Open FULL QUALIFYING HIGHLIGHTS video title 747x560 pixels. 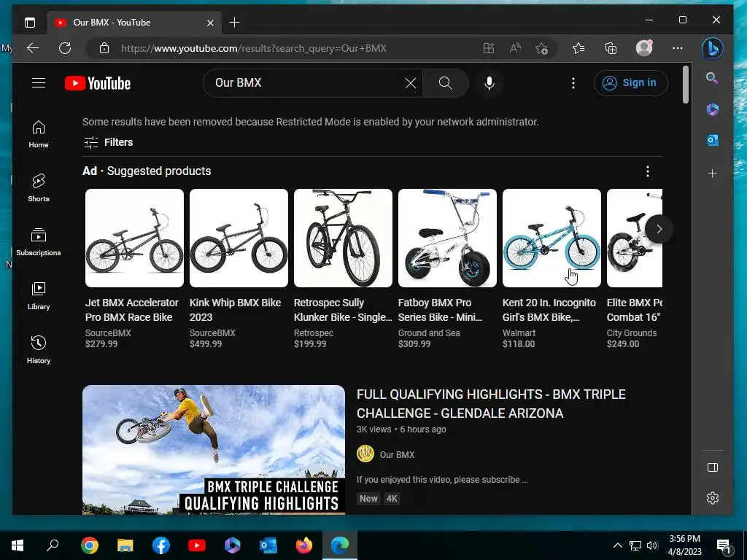point(491,404)
